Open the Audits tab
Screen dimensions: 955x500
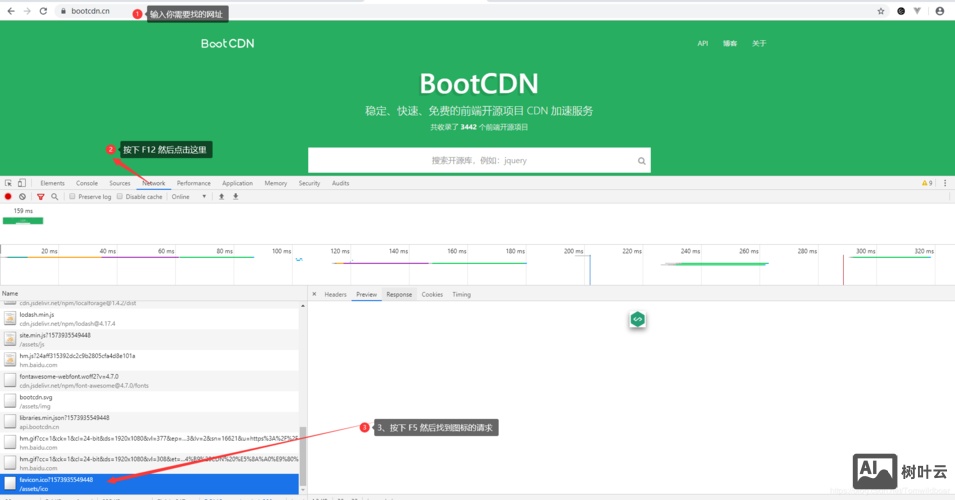(340, 183)
